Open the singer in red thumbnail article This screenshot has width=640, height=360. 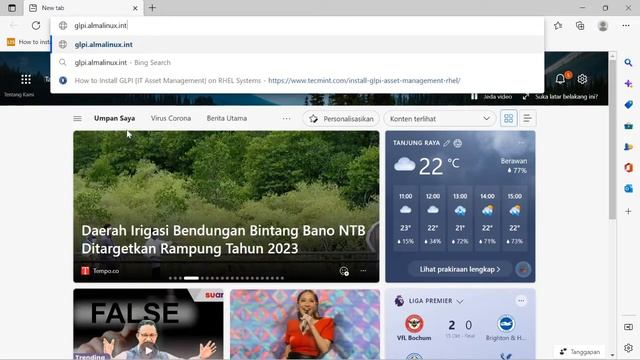(x=305, y=324)
